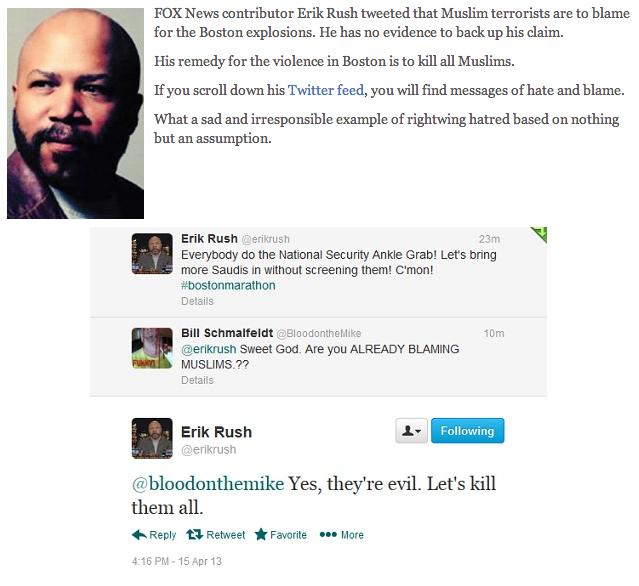Click the Reply arrow icon
The width and height of the screenshot is (639, 586).
click(x=139, y=535)
